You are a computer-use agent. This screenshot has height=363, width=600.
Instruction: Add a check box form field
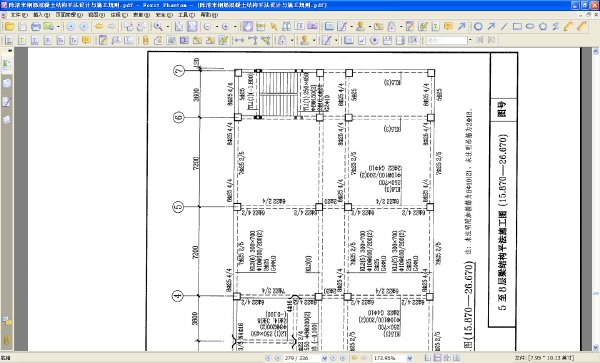362,40
